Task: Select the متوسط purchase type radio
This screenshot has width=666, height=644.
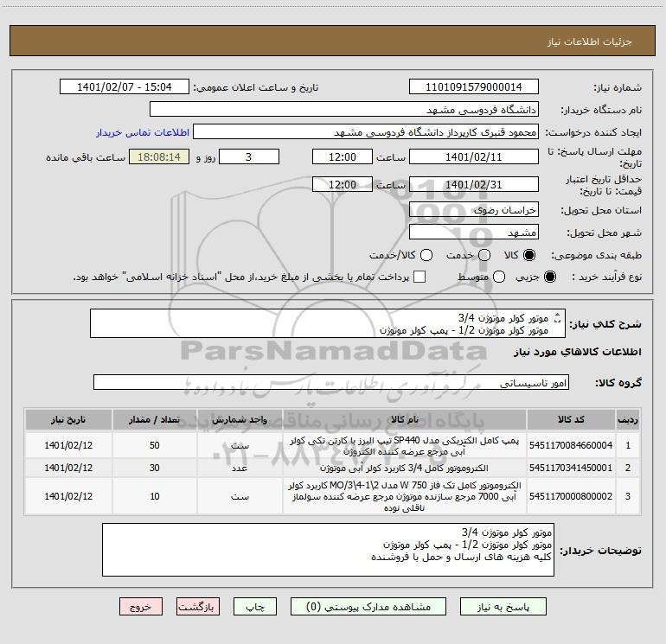Action: [499, 277]
